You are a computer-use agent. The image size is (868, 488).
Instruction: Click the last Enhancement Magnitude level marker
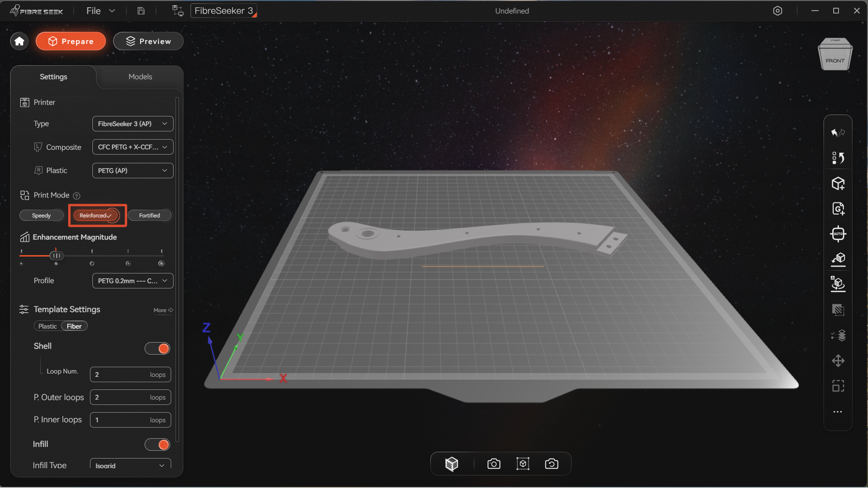coord(162,263)
